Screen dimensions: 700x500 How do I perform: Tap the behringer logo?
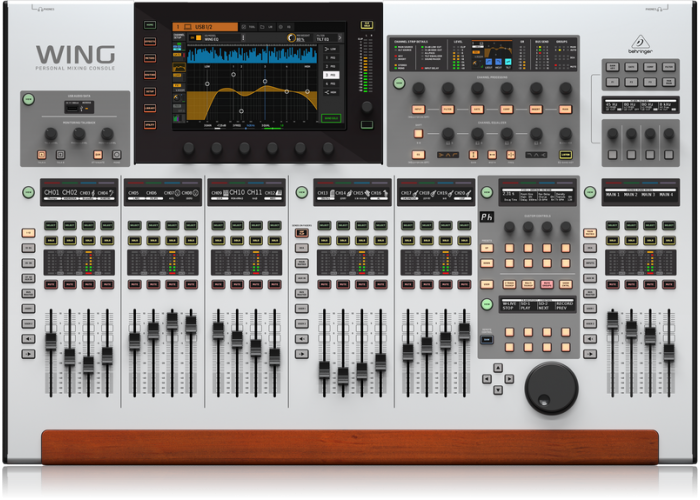640,45
